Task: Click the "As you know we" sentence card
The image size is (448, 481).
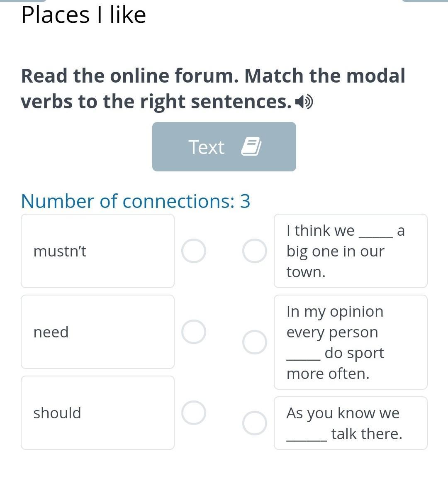Action: tap(351, 423)
